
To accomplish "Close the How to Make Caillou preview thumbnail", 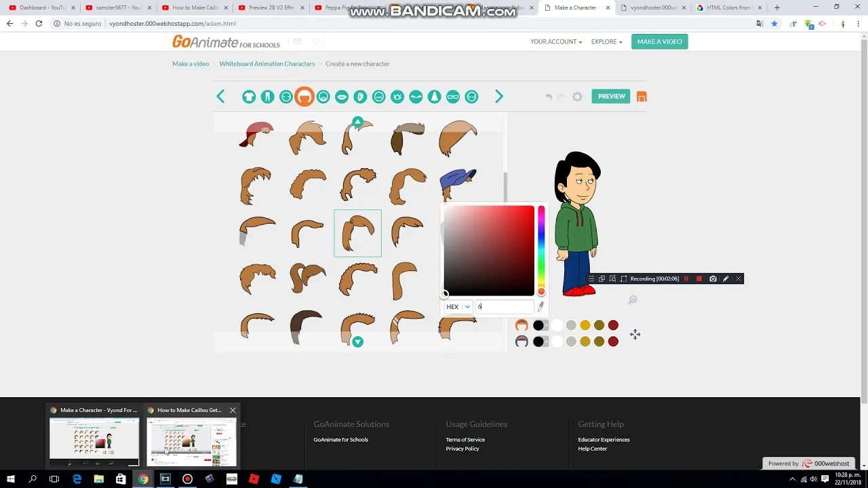I will coord(233,410).
